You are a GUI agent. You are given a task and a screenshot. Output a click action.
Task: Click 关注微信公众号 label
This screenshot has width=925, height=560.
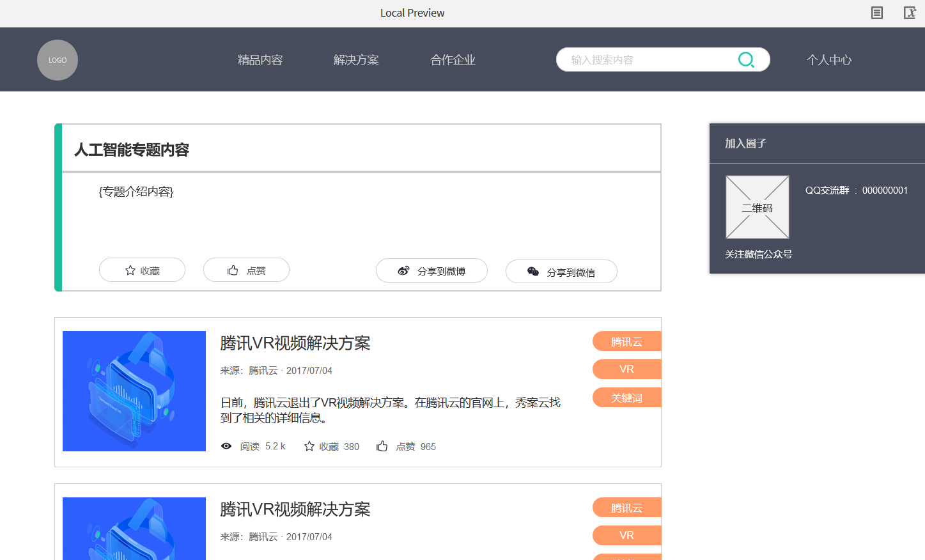coord(759,254)
